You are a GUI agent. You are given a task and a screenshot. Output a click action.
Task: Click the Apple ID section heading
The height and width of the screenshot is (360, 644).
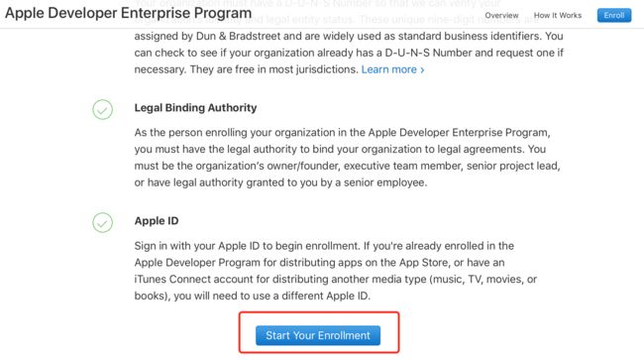[157, 221]
